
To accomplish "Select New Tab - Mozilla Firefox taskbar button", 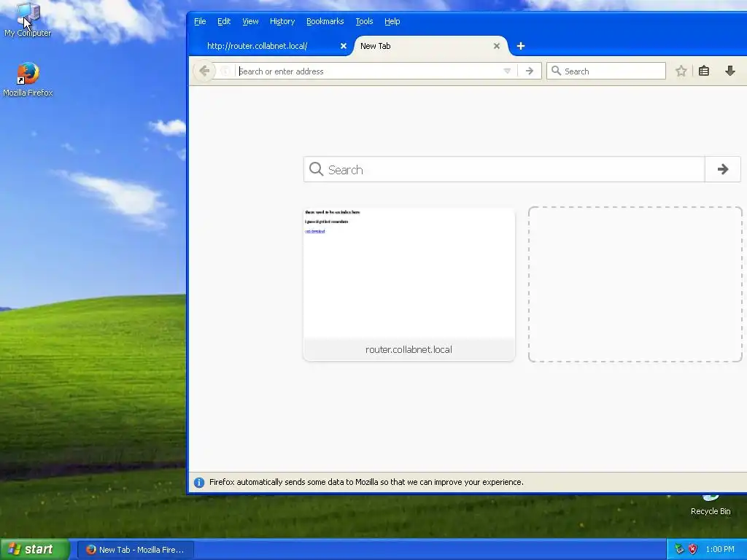I will pos(135,550).
